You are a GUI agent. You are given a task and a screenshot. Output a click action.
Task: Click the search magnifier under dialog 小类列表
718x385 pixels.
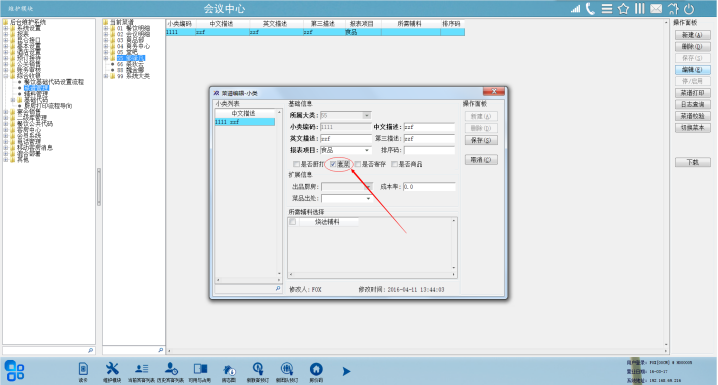click(277, 289)
